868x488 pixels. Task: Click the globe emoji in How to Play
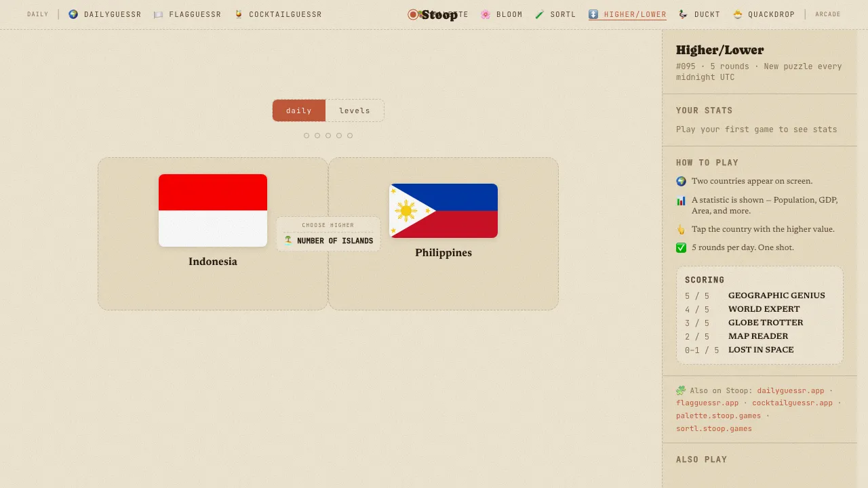[682, 181]
